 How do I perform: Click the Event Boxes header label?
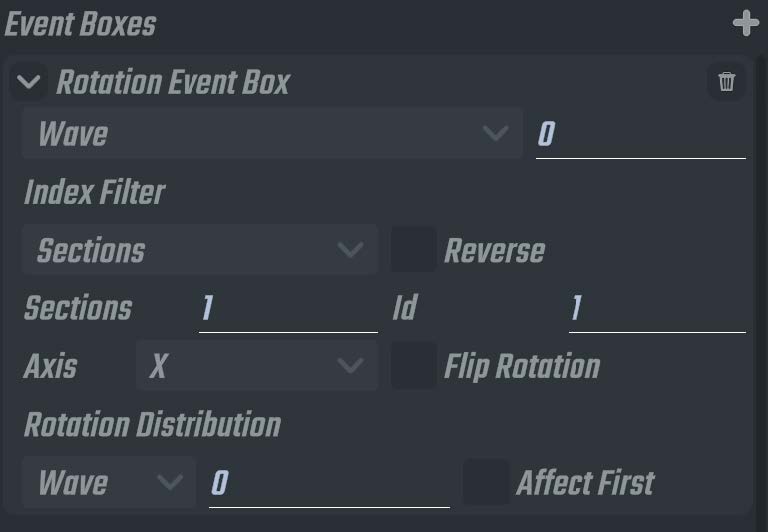pyautogui.click(x=80, y=24)
